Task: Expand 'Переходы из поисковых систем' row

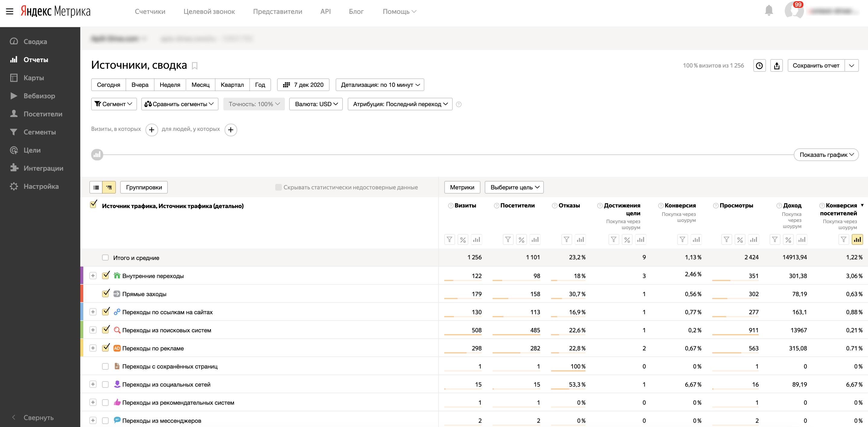Action: tap(93, 330)
